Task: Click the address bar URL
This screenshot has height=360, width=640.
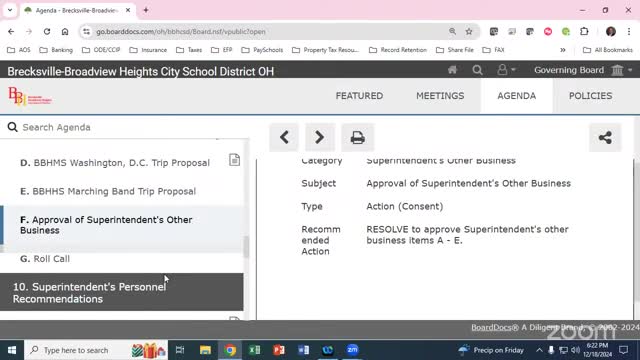Action: (x=181, y=31)
